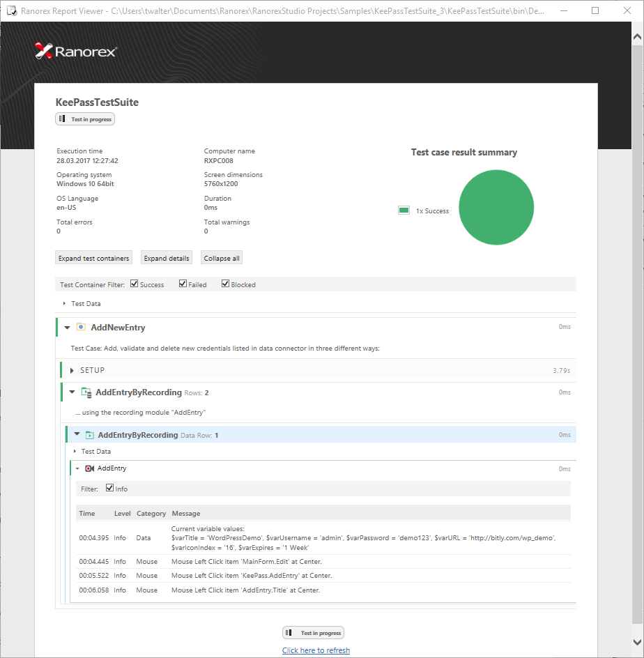This screenshot has width=644, height=658.
Task: Click the Expand test containers button
Action: (93, 258)
